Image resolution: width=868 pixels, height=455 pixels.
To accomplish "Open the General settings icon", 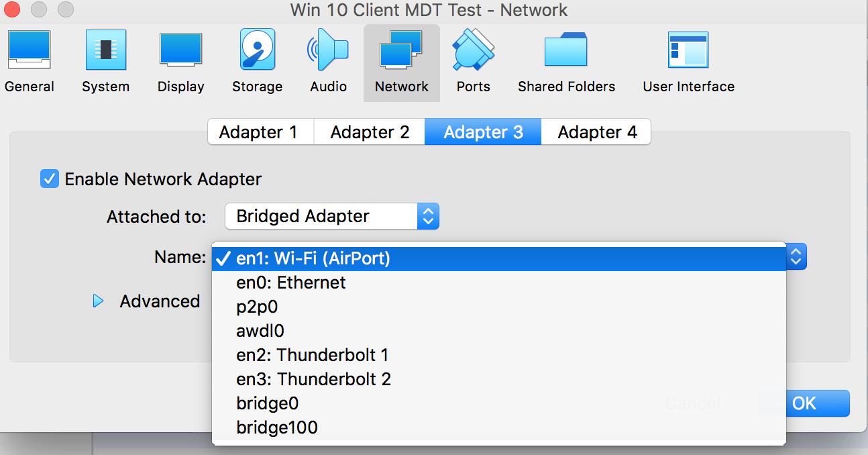I will pos(29,50).
